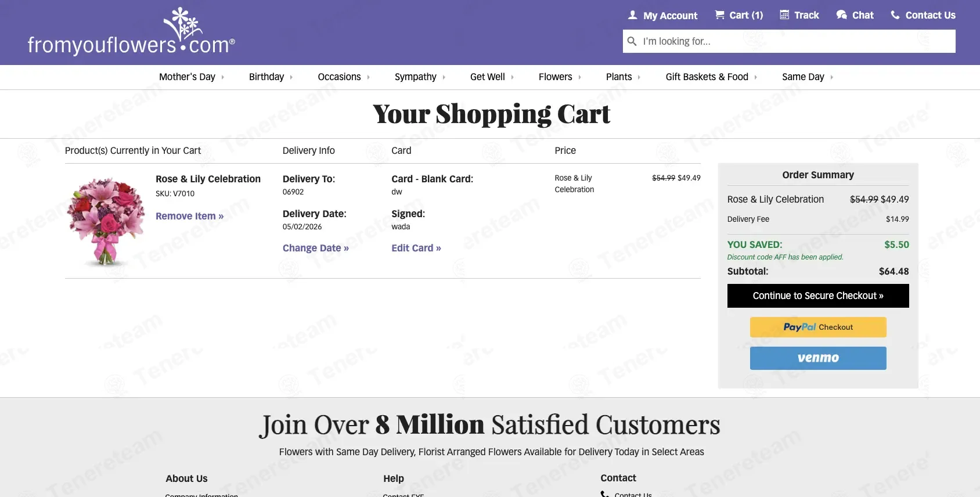Expand the Flowers dropdown arrow

click(579, 77)
